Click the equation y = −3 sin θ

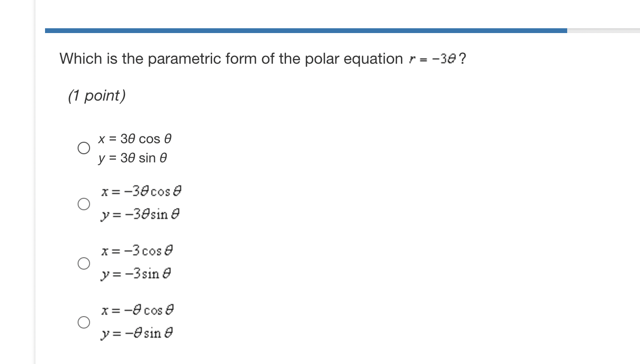pos(137,274)
